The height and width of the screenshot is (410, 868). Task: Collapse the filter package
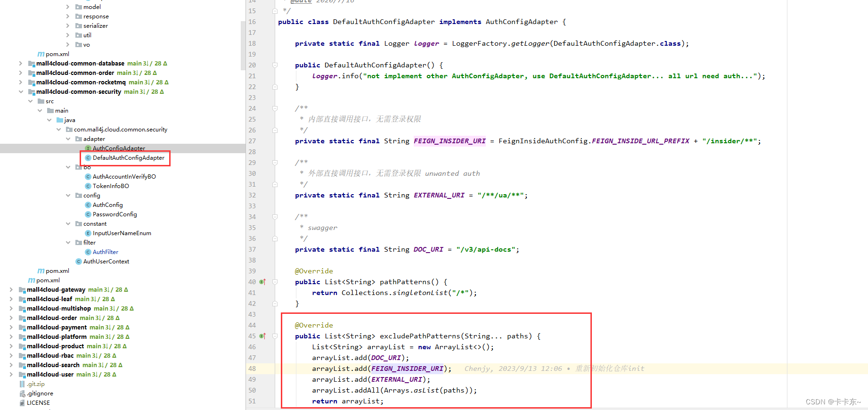point(68,243)
